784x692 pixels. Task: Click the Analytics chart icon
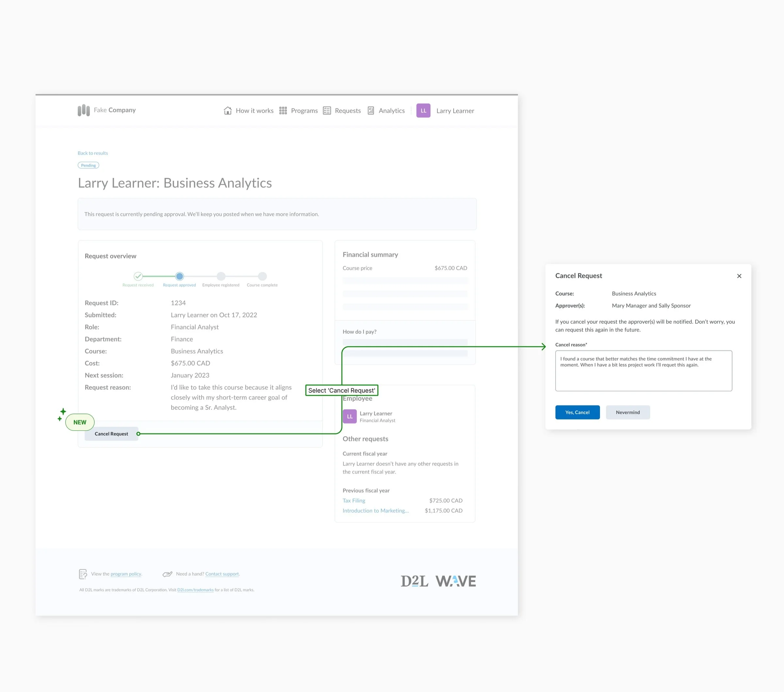pos(371,110)
